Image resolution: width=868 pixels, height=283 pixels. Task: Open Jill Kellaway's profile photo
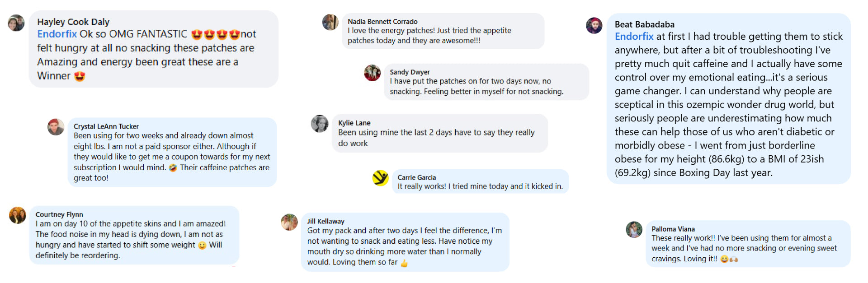tap(289, 222)
